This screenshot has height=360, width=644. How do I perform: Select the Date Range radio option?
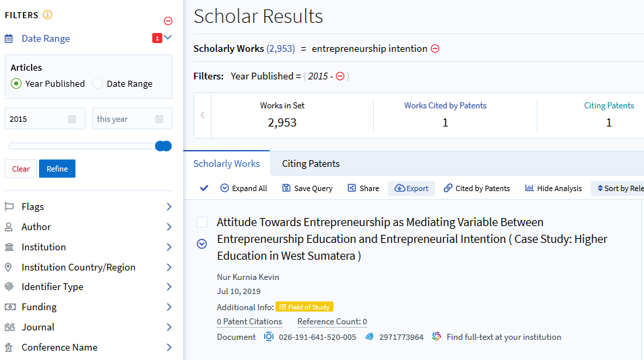(98, 83)
